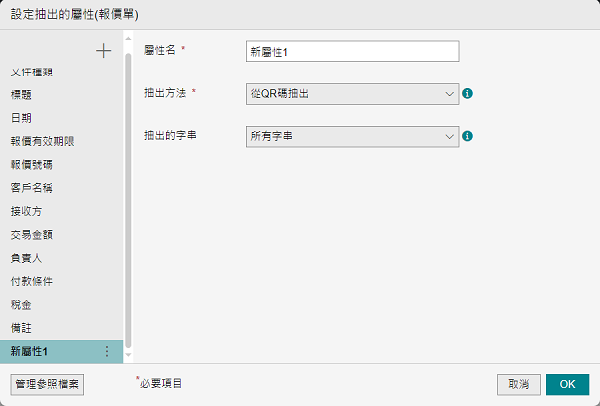The image size is (600, 406).
Task: Select 客戶名稱 attribute
Action: point(32,188)
